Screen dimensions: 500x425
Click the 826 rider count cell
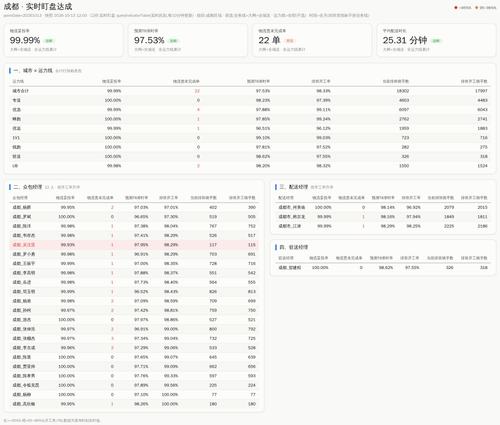coord(213,291)
